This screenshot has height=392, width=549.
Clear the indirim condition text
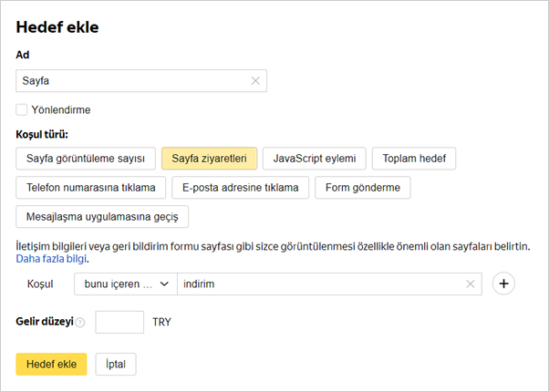[471, 284]
